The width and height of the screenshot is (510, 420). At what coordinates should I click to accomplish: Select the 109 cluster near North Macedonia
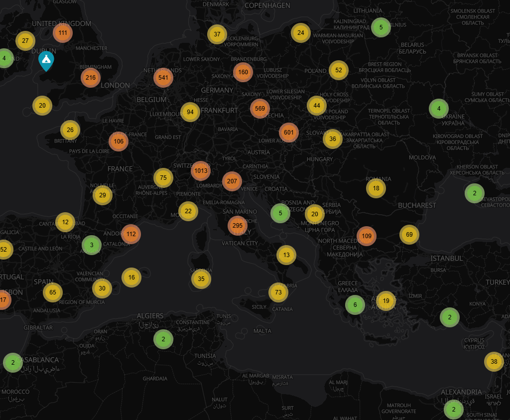pyautogui.click(x=367, y=236)
